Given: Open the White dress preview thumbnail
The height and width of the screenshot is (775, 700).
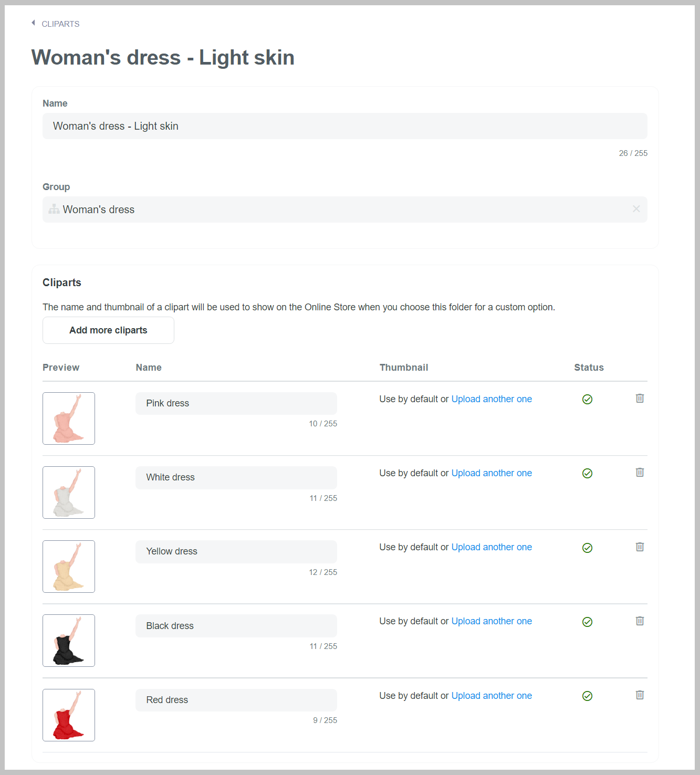Looking at the screenshot, I should pos(69,493).
